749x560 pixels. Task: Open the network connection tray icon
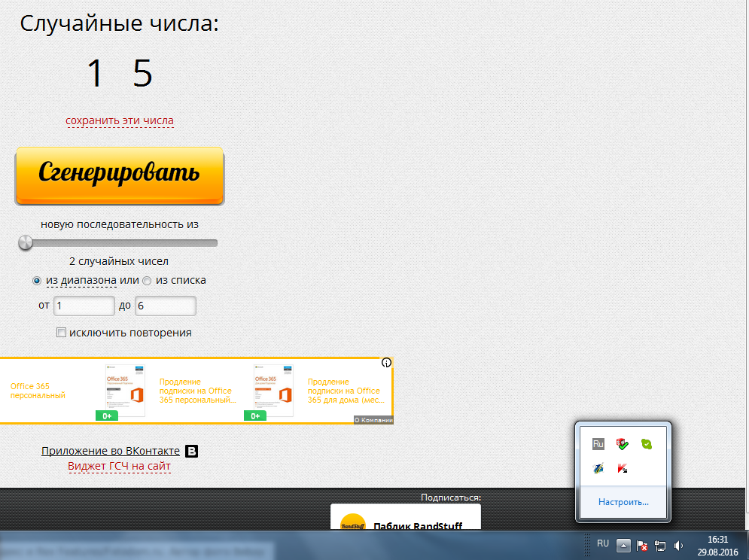click(661, 546)
